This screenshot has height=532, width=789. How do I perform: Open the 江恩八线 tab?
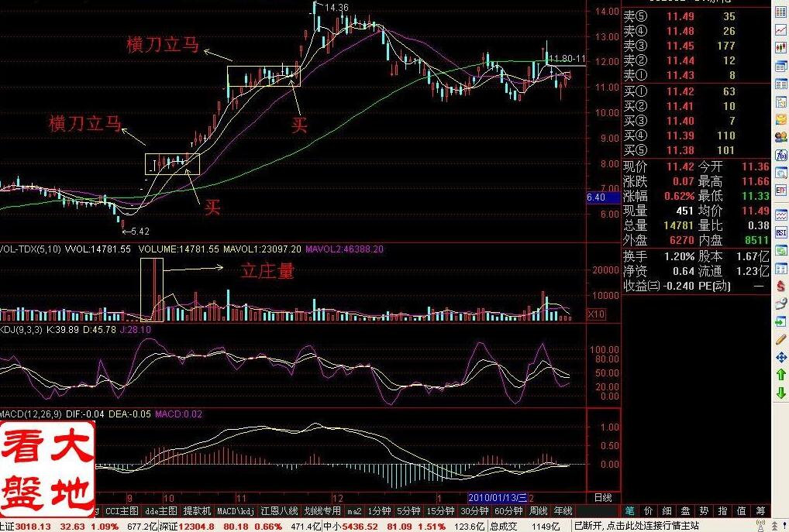pos(279,511)
